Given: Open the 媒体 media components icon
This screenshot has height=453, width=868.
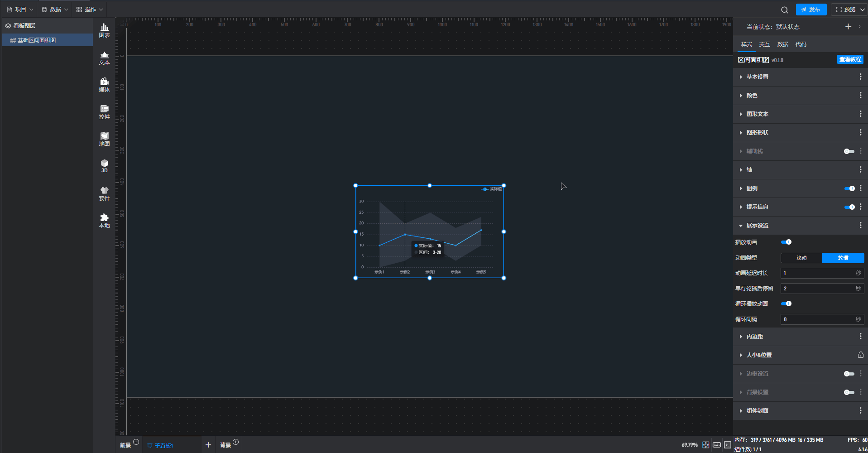Looking at the screenshot, I should click(x=104, y=85).
